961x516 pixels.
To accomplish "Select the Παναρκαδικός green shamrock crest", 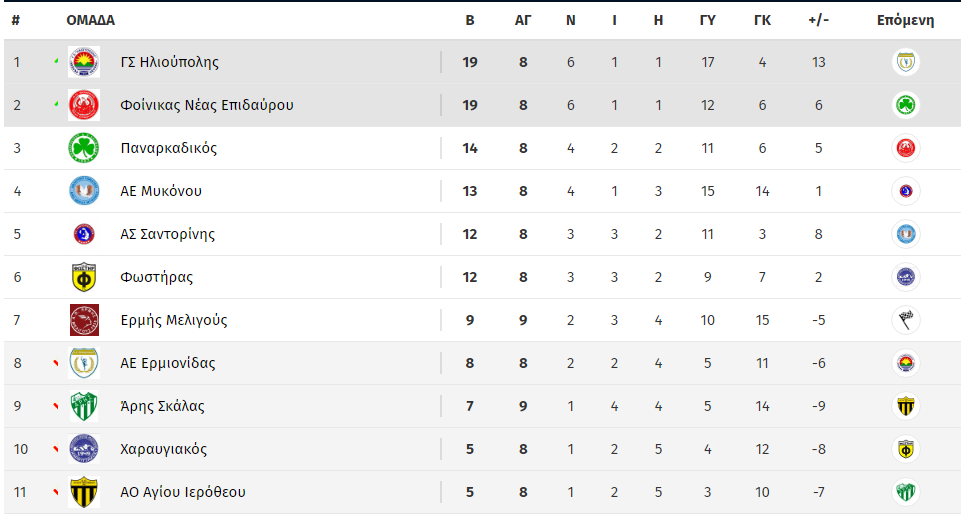I will click(83, 148).
